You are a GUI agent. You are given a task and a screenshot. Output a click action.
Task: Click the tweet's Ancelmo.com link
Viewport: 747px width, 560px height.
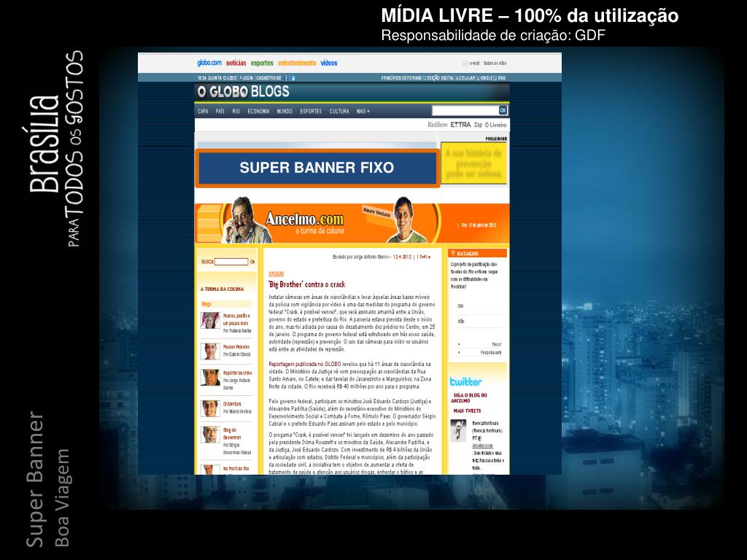click(483, 446)
